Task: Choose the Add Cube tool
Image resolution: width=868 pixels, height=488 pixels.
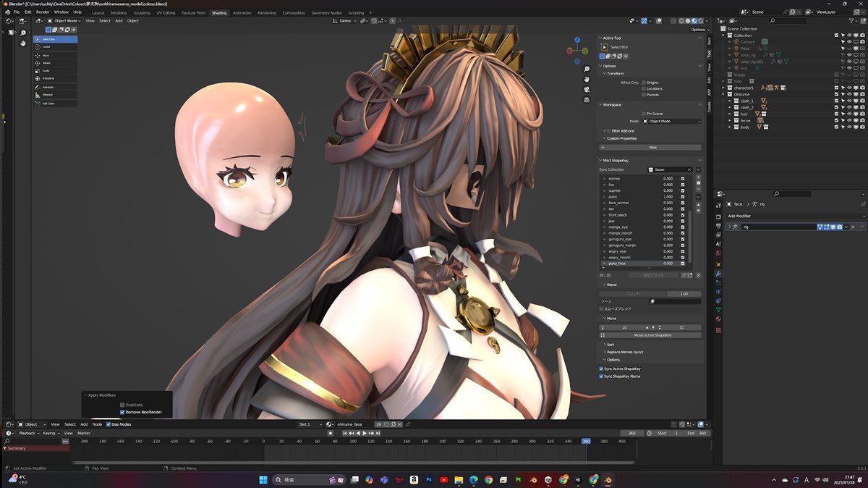Action: 55,104
